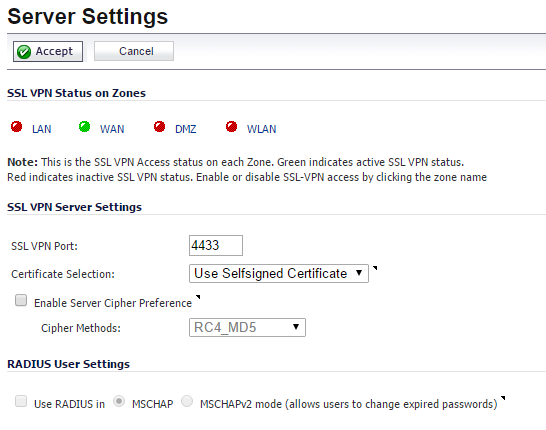The height and width of the screenshot is (430, 546).
Task: Click the Cancel button
Action: pyautogui.click(x=134, y=51)
